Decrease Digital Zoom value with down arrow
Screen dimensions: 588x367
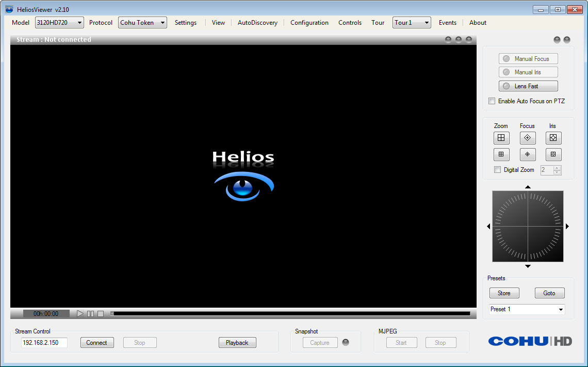click(557, 172)
